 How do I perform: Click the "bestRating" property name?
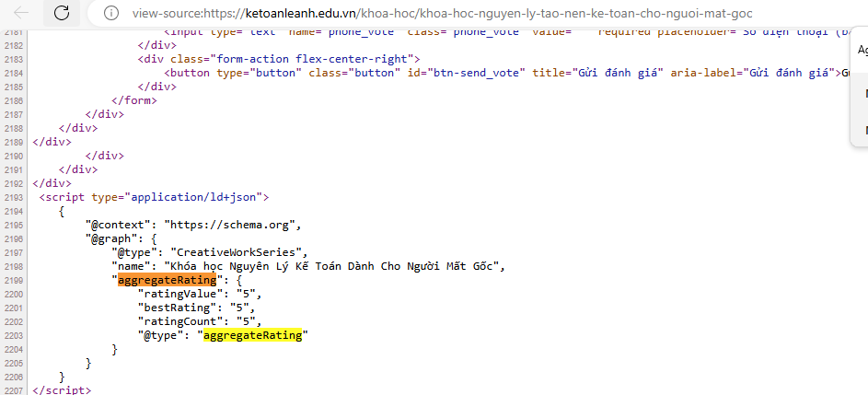click(177, 308)
